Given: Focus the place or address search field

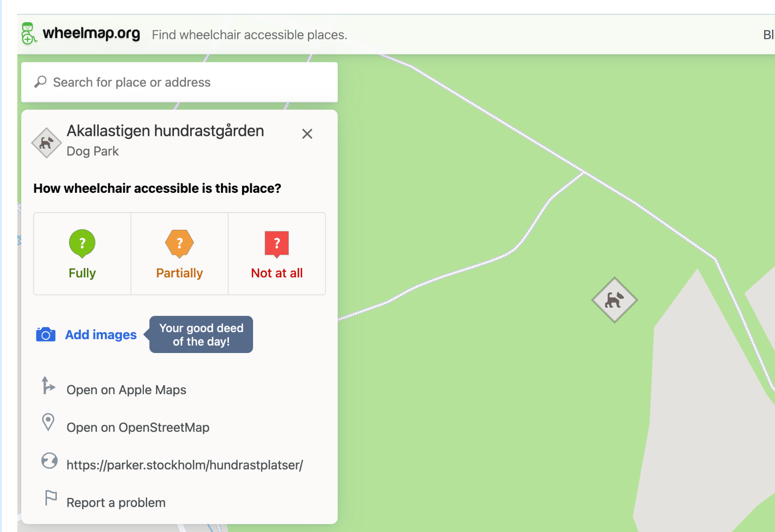Looking at the screenshot, I should (x=188, y=82).
